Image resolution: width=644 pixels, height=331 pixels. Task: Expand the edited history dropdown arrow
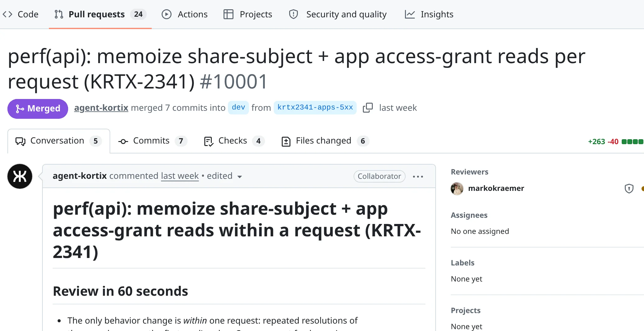[x=239, y=177]
